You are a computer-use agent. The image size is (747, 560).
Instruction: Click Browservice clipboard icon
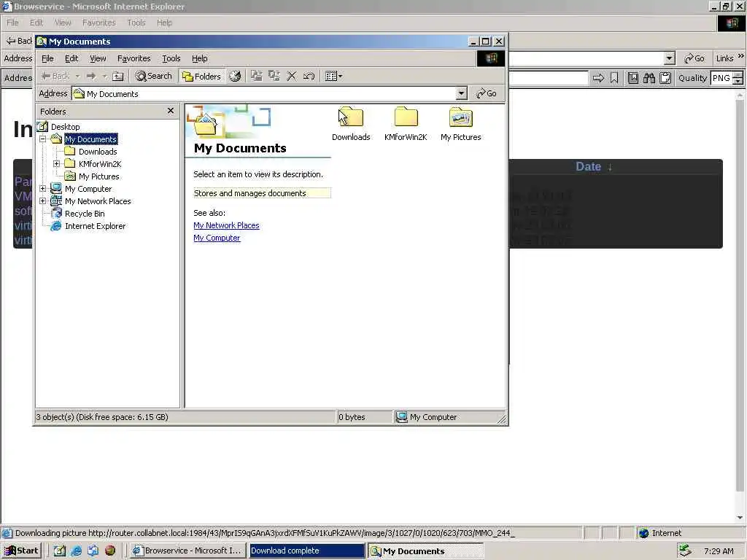click(x=665, y=78)
